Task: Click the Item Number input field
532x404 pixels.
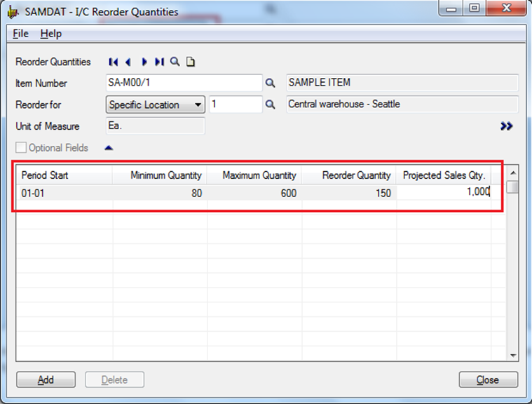Action: (184, 83)
